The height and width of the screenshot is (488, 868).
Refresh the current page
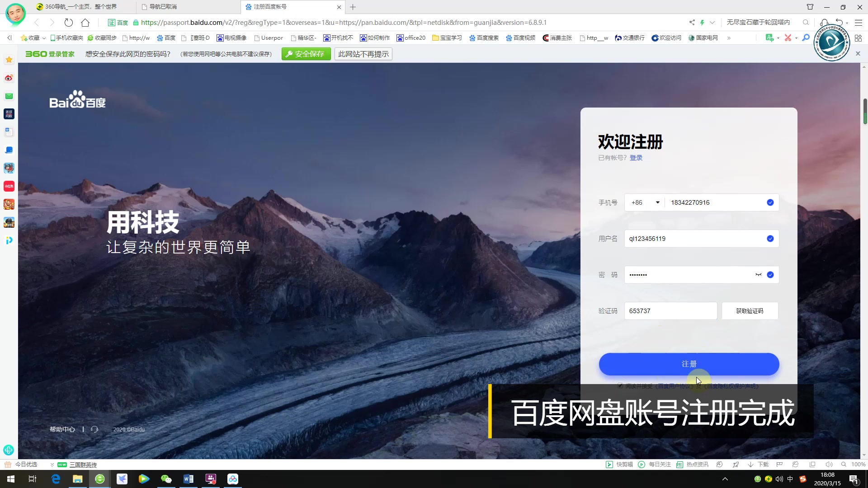(68, 22)
